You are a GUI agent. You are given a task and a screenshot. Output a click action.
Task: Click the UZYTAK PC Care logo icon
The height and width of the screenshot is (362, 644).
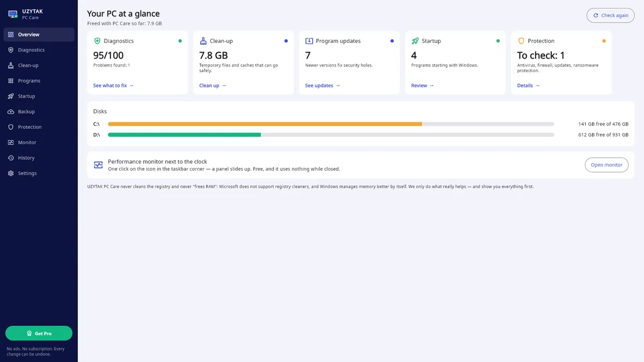[x=13, y=14]
